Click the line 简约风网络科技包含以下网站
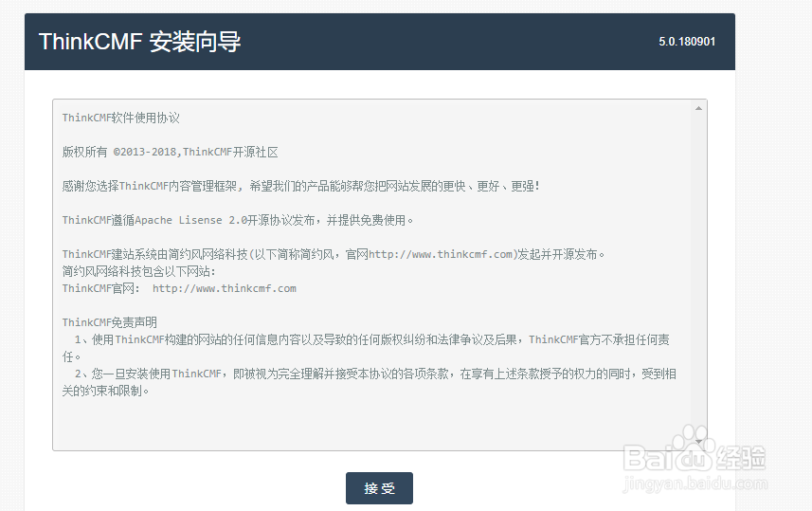Viewport: 812px width, 511px height. pos(138,271)
